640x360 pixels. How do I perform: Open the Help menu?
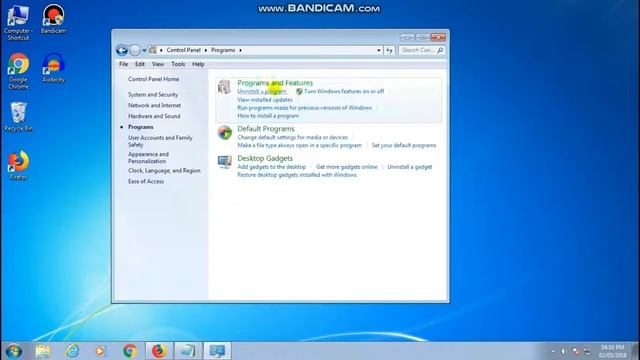pos(198,64)
